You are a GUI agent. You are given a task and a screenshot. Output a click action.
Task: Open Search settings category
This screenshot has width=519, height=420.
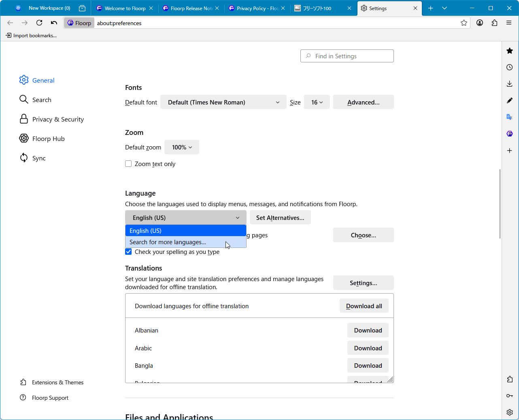[35, 100]
